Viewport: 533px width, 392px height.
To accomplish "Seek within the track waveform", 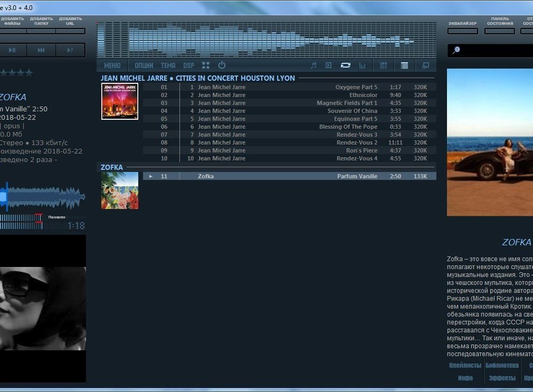I will 43,197.
